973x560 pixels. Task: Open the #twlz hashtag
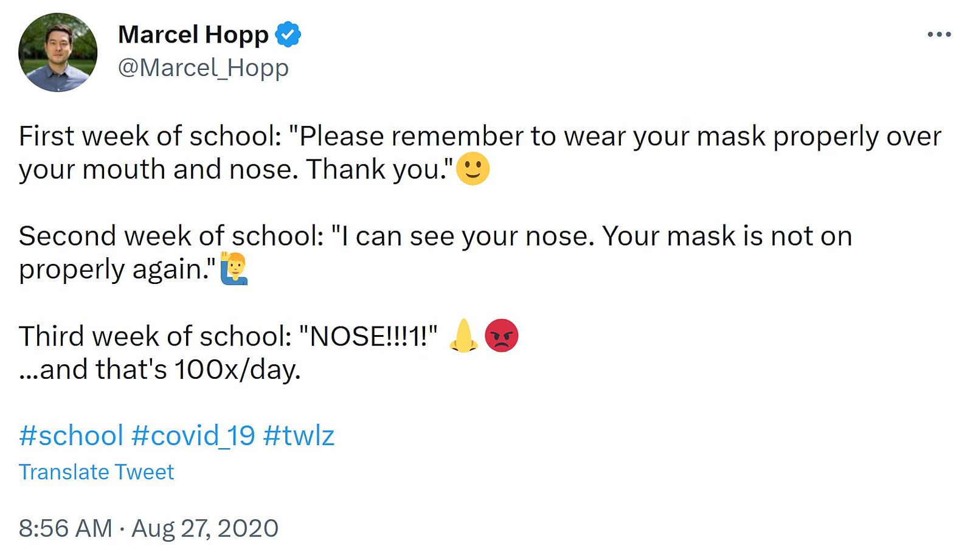299,435
